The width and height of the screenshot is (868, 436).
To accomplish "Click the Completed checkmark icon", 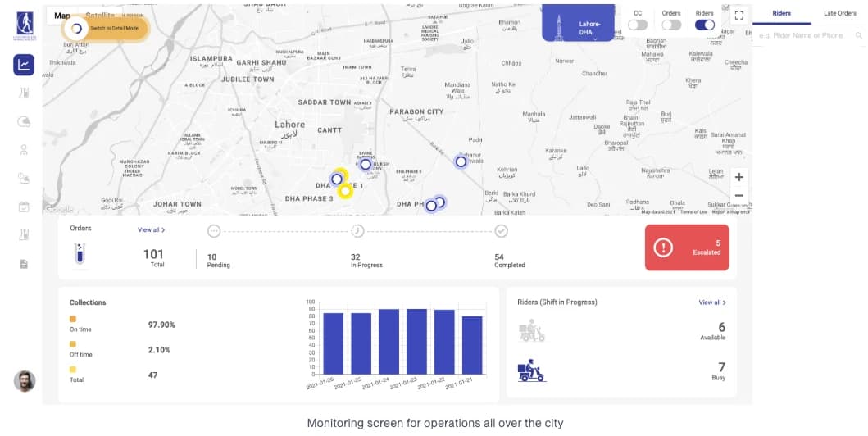I will point(501,231).
